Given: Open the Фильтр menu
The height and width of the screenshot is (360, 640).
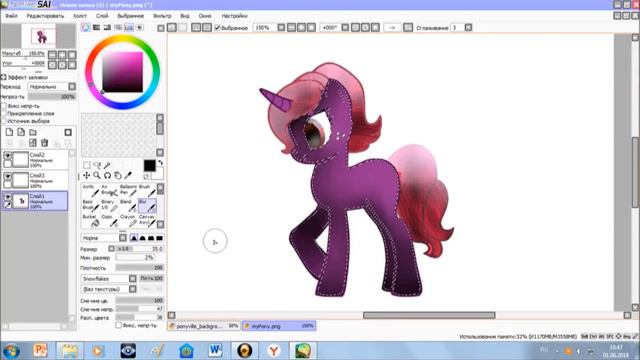Looking at the screenshot, I should [x=162, y=16].
